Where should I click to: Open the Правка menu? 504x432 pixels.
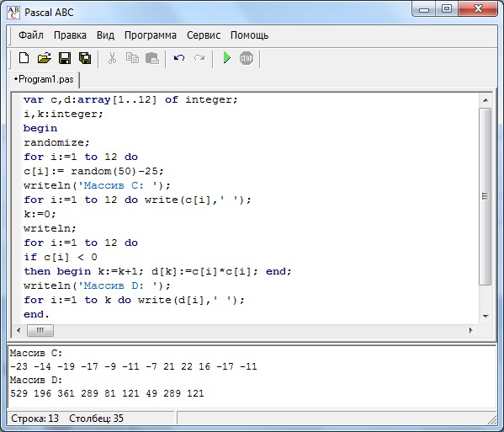click(x=70, y=35)
